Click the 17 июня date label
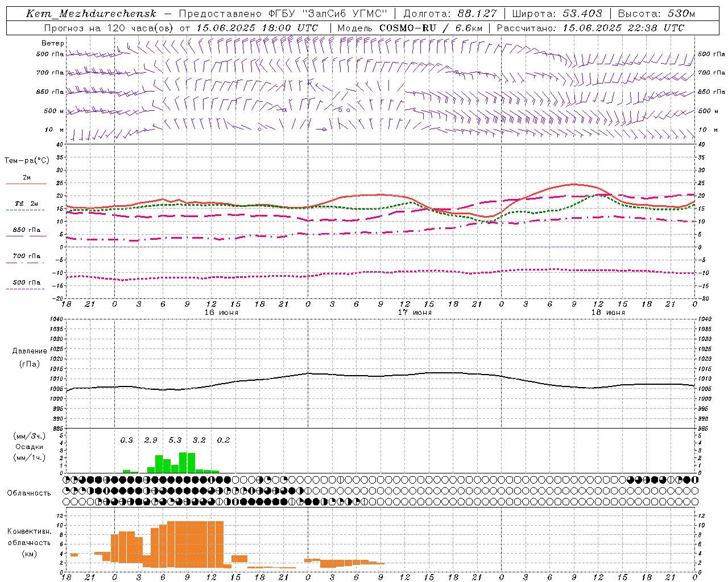 415,313
